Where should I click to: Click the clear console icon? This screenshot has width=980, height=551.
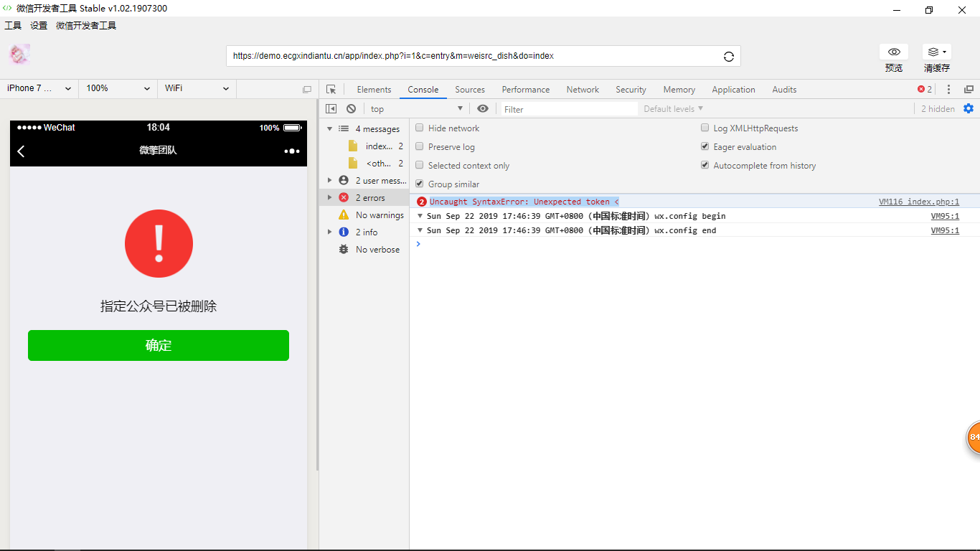pos(351,109)
